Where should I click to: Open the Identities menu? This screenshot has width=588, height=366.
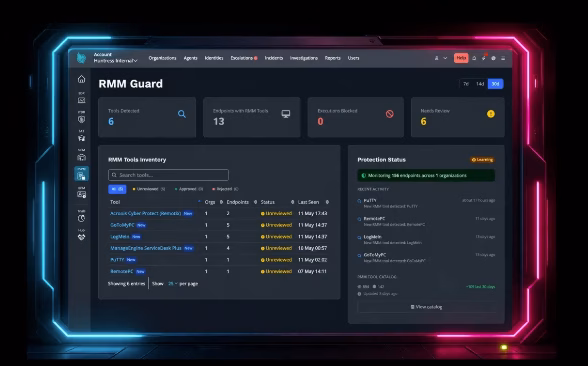[214, 58]
